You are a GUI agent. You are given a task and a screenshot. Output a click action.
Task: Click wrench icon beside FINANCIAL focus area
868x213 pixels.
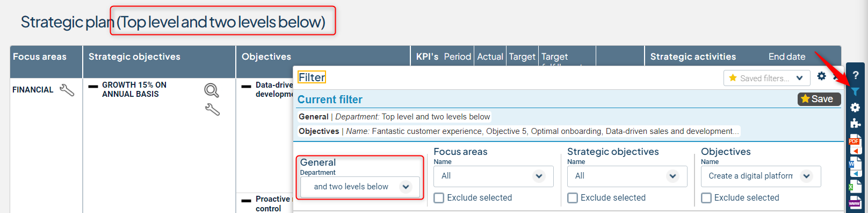pos(67,90)
